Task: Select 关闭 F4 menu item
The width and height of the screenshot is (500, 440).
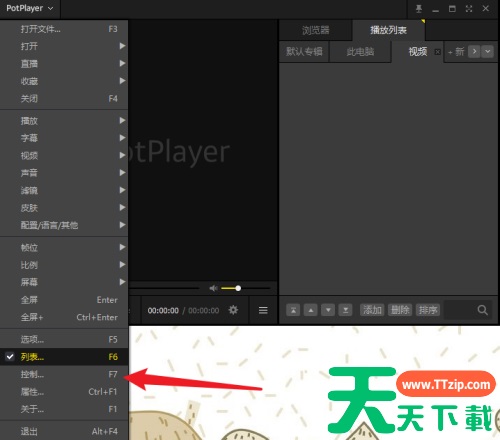Action: pyautogui.click(x=64, y=99)
